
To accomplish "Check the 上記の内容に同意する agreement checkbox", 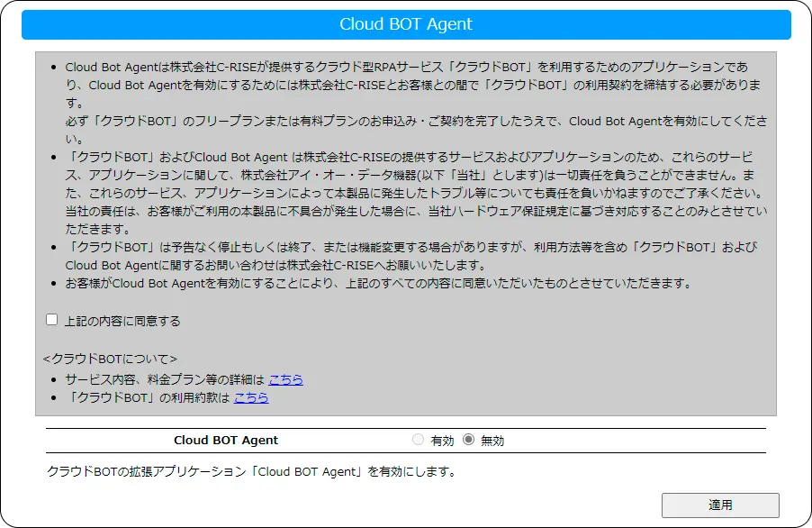I will point(52,320).
